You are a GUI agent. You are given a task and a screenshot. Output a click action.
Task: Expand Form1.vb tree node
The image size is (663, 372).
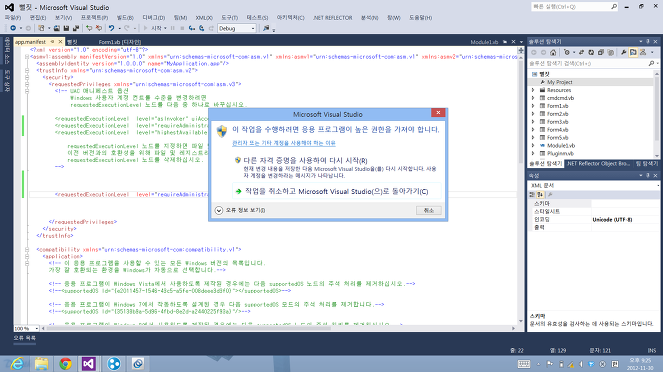(533, 106)
